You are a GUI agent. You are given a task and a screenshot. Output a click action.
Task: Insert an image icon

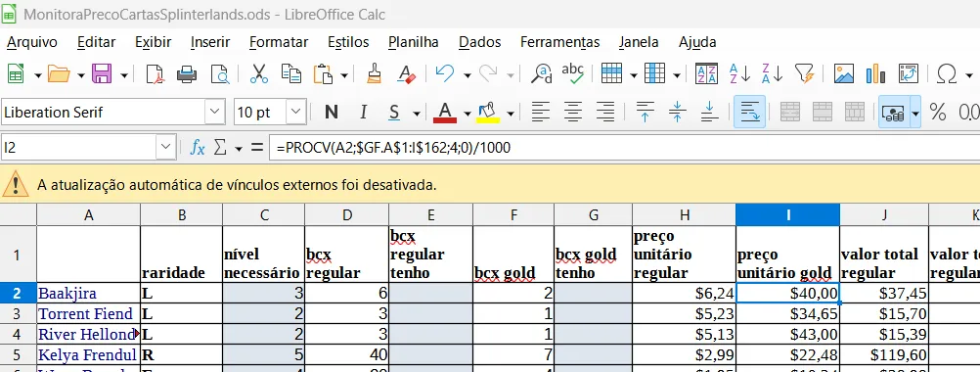click(x=844, y=74)
